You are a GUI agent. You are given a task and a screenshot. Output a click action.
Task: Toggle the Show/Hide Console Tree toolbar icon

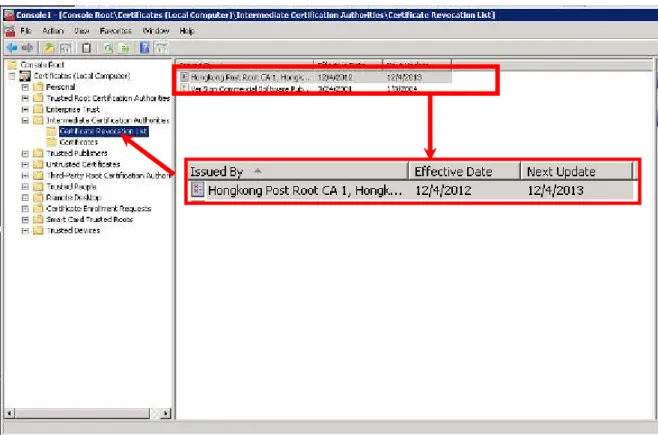pos(65,48)
